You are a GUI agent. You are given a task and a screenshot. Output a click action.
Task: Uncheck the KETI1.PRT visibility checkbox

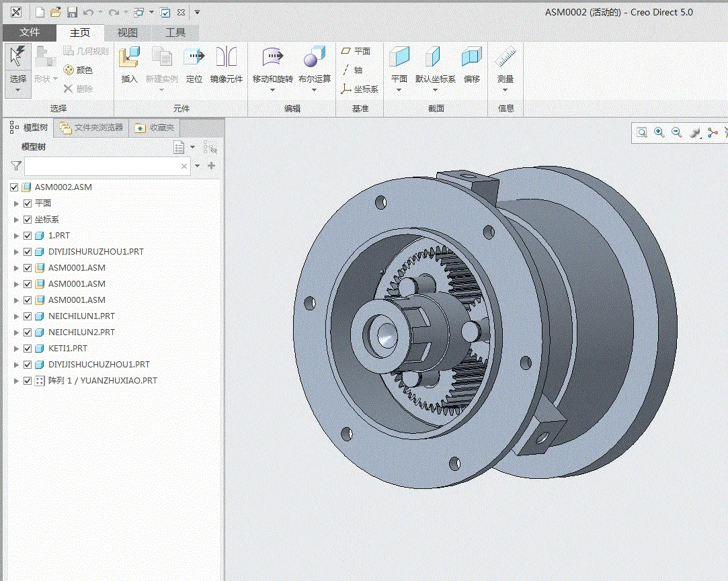pos(28,349)
